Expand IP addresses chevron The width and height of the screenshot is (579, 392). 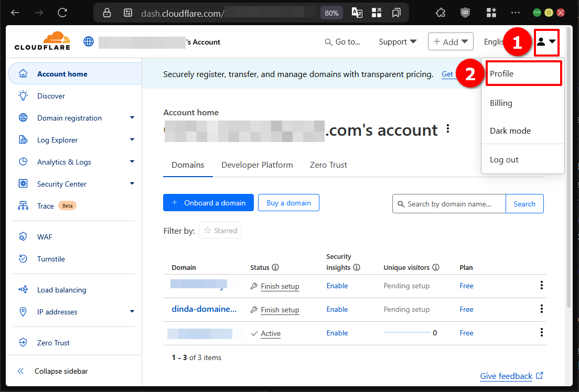[132, 311]
